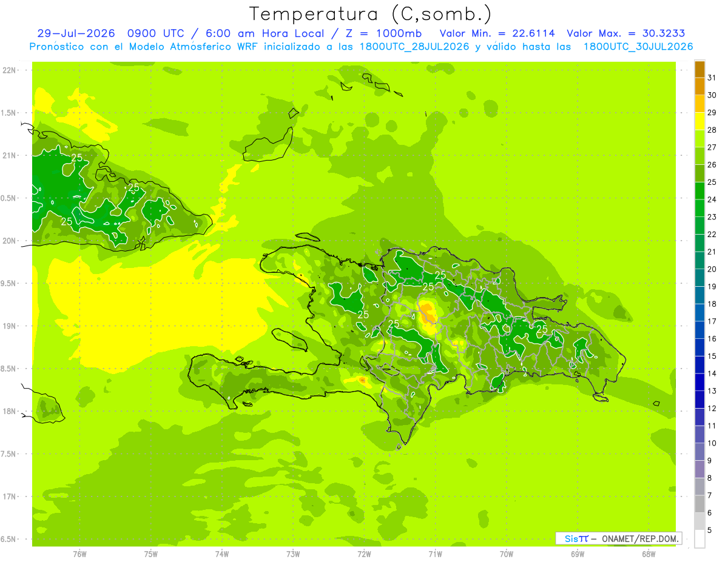Select the gray 7 degree legend swatch

click(x=699, y=487)
